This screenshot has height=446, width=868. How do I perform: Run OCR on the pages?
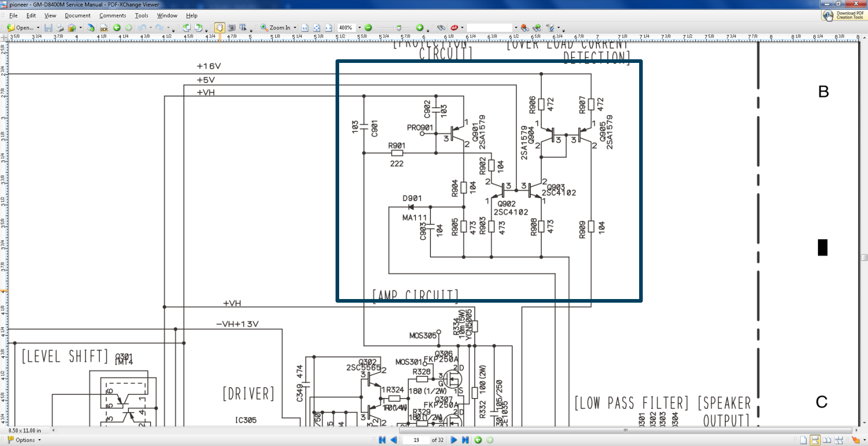click(x=104, y=28)
